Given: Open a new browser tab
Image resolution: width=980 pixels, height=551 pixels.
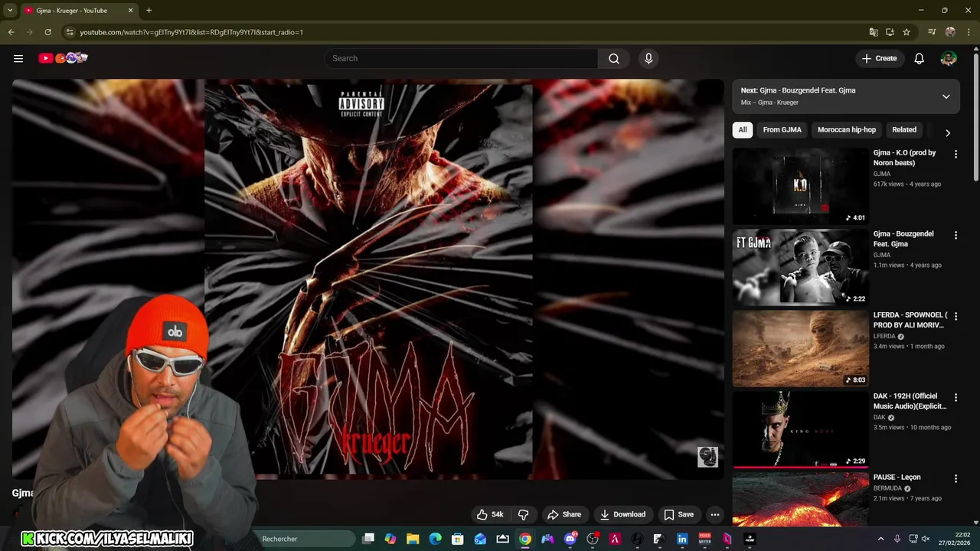Looking at the screenshot, I should click(x=149, y=11).
